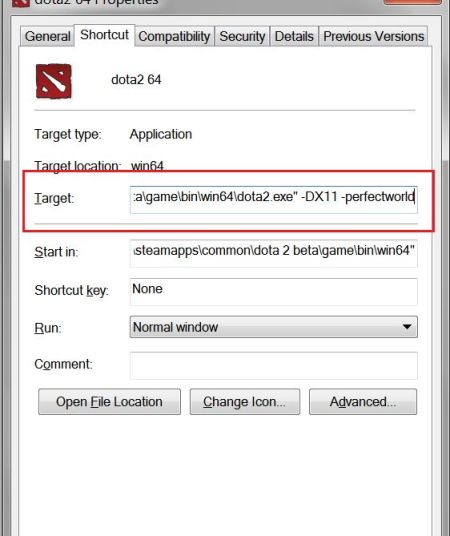Click the dota2 64 name field
450x536 pixels.
point(136,80)
